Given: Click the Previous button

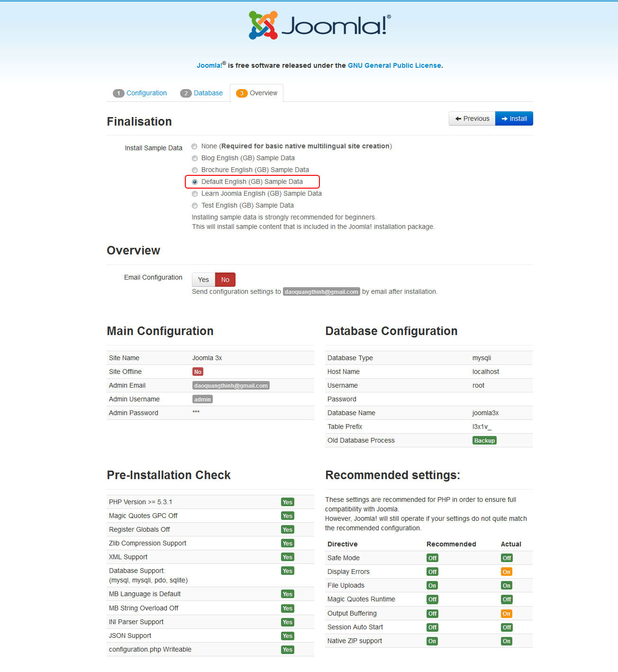Looking at the screenshot, I should [472, 118].
